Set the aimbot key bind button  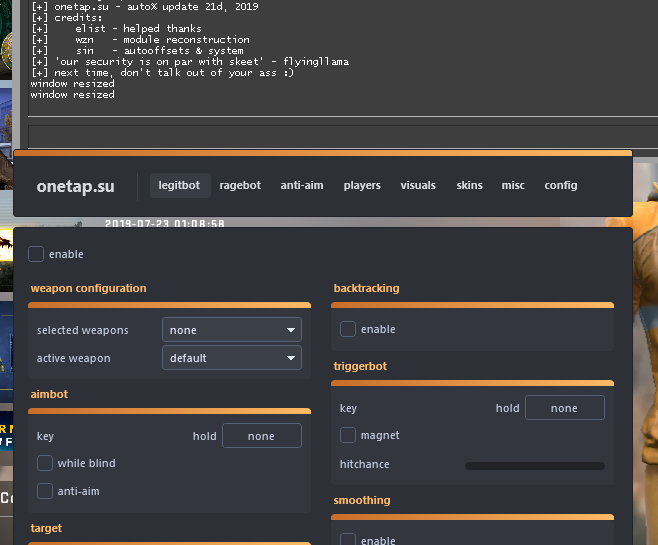coord(261,436)
